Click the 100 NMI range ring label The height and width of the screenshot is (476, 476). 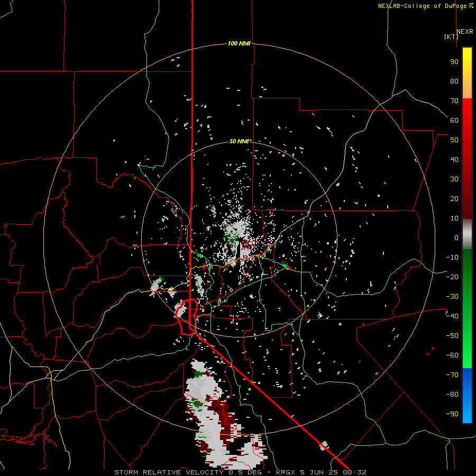click(x=239, y=43)
